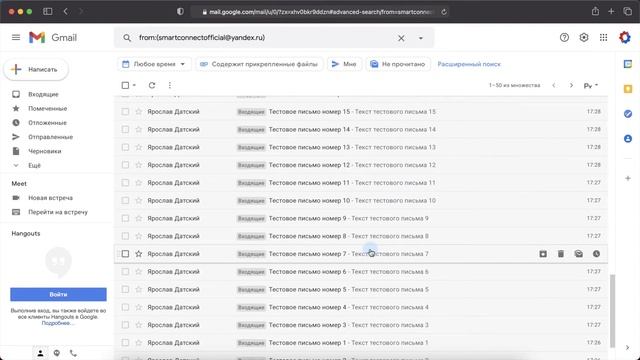
Task: Open Gmail settings gear
Action: (584, 38)
